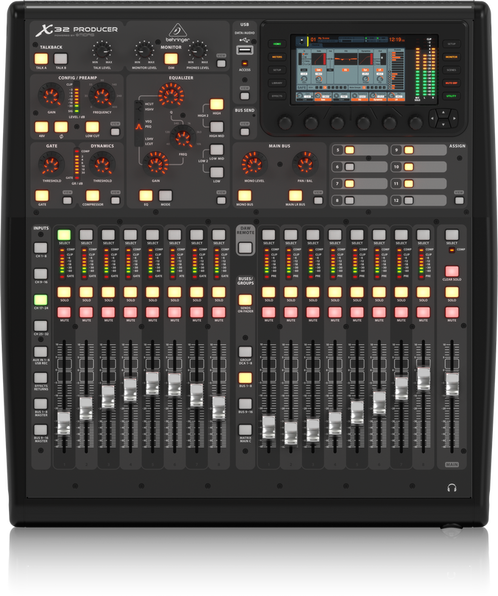Image resolution: width=498 pixels, height=596 pixels.
Task: Select the High EQ band button
Action: pyautogui.click(x=217, y=104)
